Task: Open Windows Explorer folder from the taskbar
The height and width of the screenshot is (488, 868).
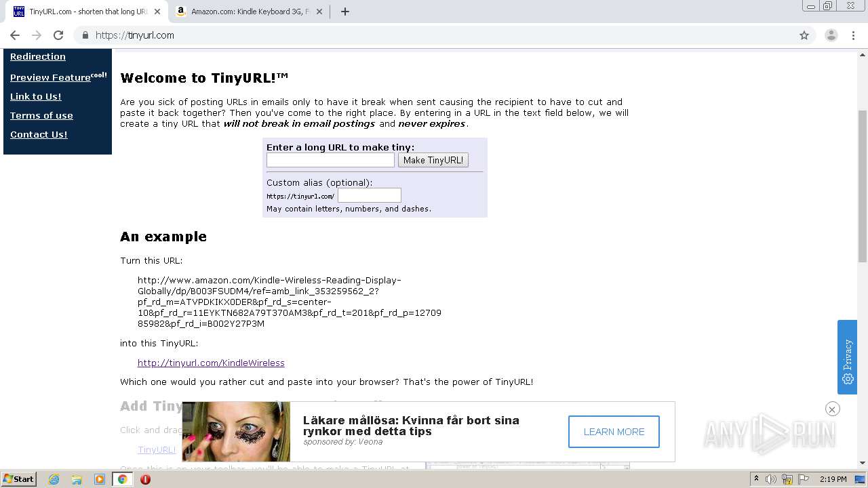Action: coord(77,479)
